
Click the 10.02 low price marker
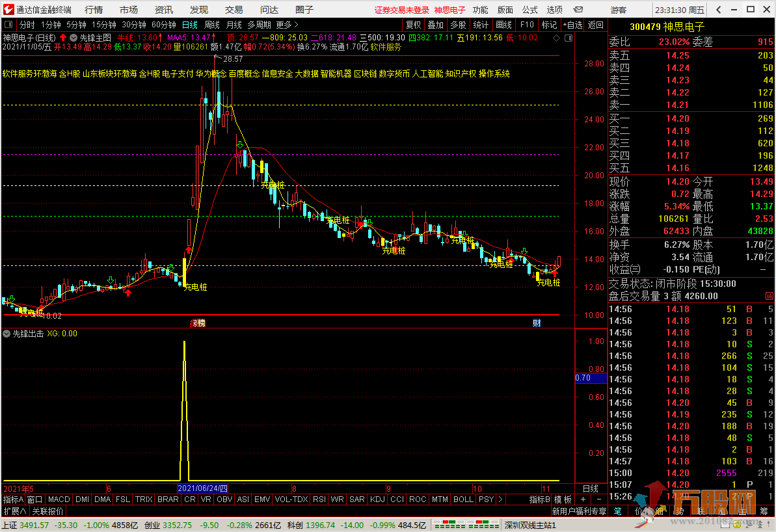[x=52, y=315]
